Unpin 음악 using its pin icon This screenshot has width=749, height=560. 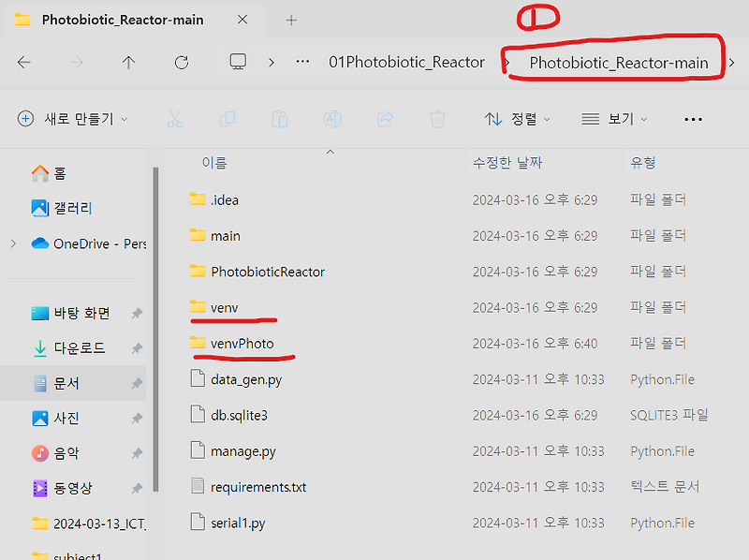click(x=137, y=453)
